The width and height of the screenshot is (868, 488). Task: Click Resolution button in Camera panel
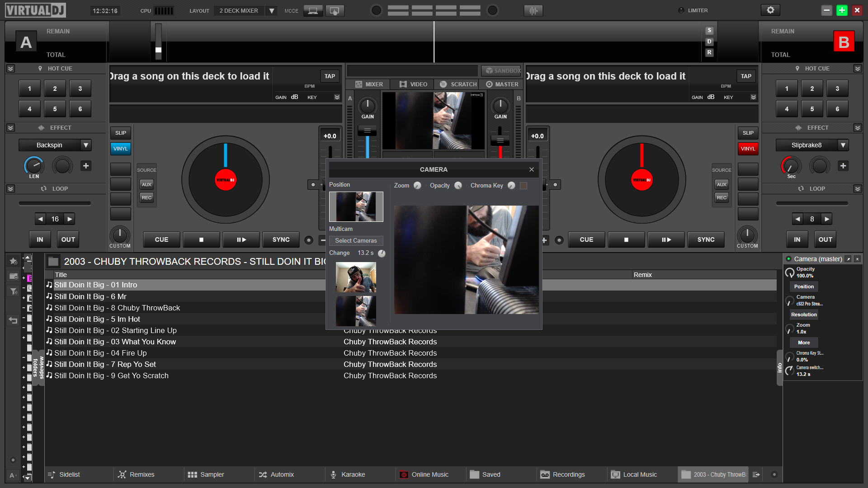(x=804, y=314)
